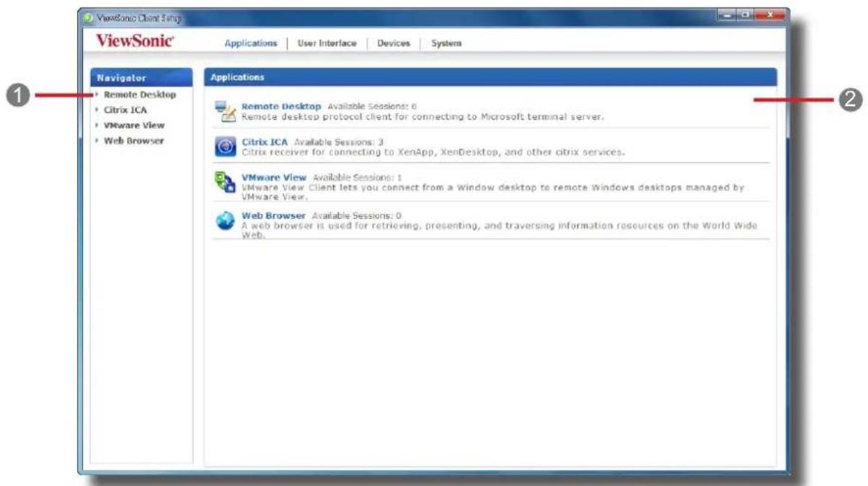Image resolution: width=868 pixels, height=486 pixels.
Task: Click the Citrix receiver description text
Action: (x=433, y=152)
